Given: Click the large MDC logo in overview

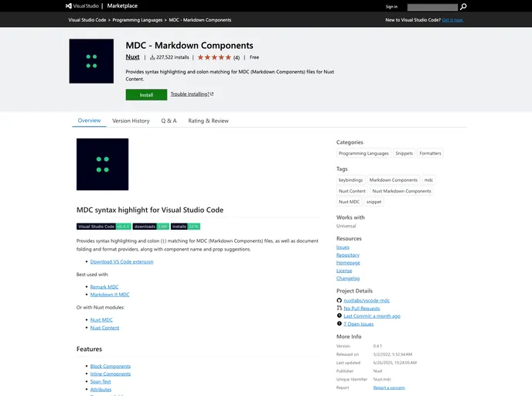Looking at the screenshot, I should 103,164.
